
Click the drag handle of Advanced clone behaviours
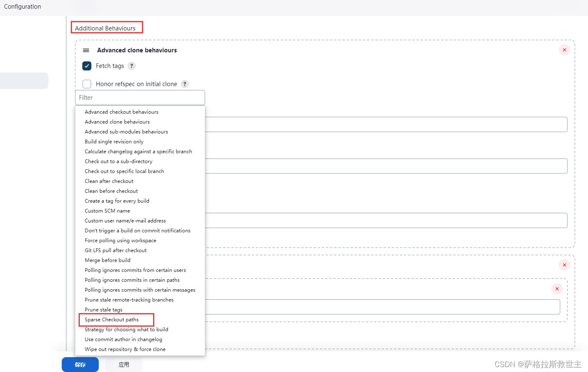point(86,50)
